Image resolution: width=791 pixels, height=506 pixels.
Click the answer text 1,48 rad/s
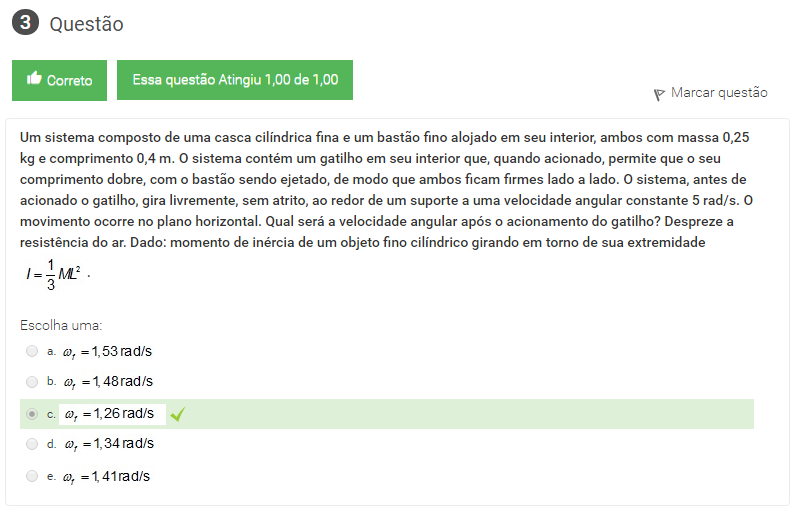tap(108, 382)
